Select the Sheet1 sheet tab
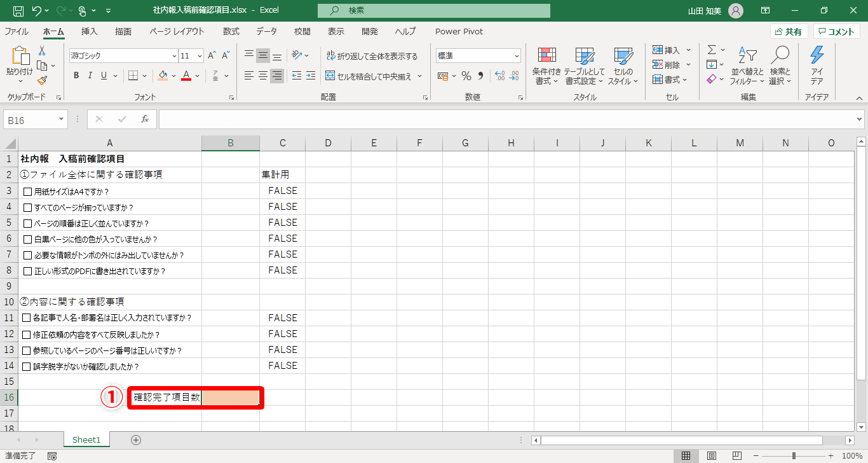The height and width of the screenshot is (463, 868). 86,439
